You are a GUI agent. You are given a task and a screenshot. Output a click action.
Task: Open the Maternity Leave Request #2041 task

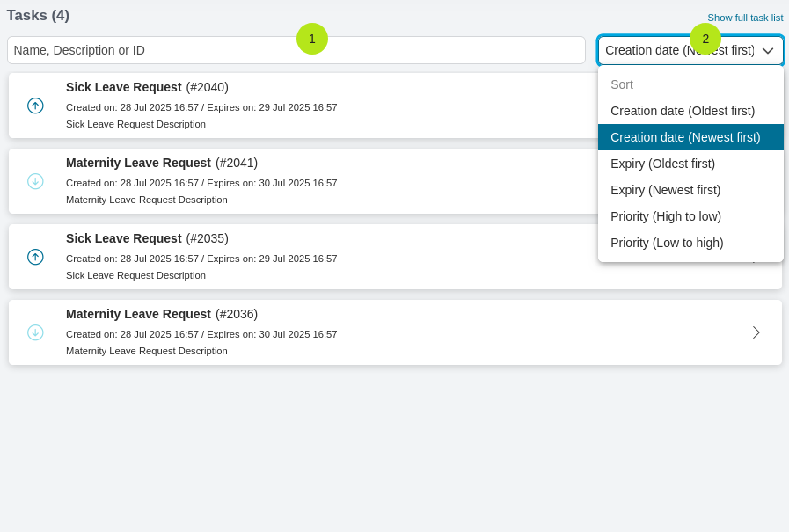tap(161, 163)
